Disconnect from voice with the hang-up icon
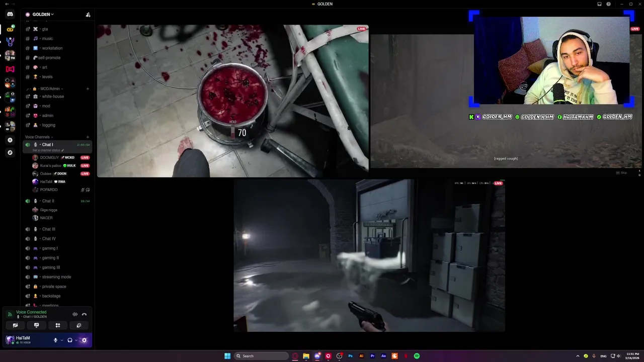Screen dimensions: 644x362 pyautogui.click(x=84, y=314)
